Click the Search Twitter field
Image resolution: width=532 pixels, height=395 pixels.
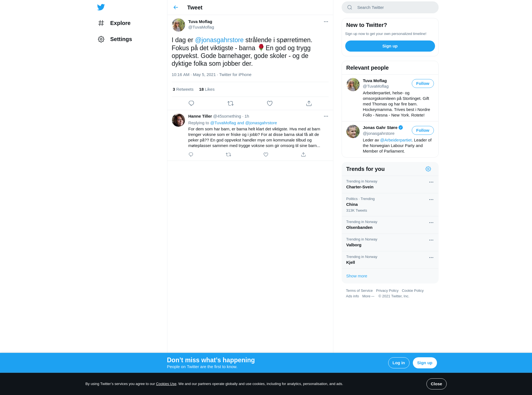click(390, 7)
